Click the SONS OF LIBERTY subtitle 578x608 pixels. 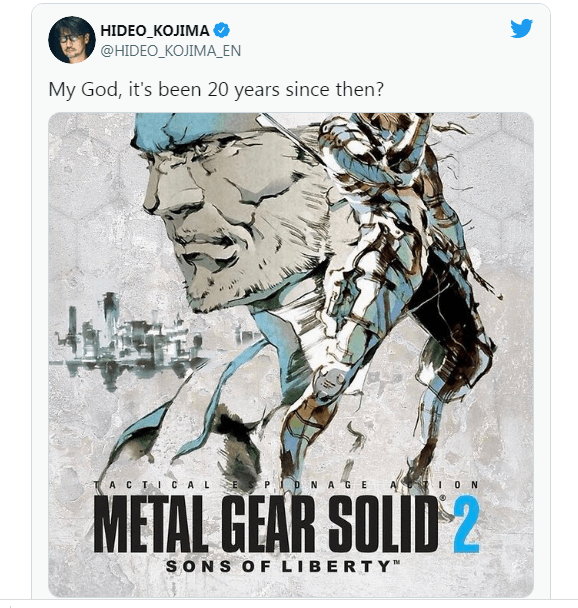tap(277, 567)
